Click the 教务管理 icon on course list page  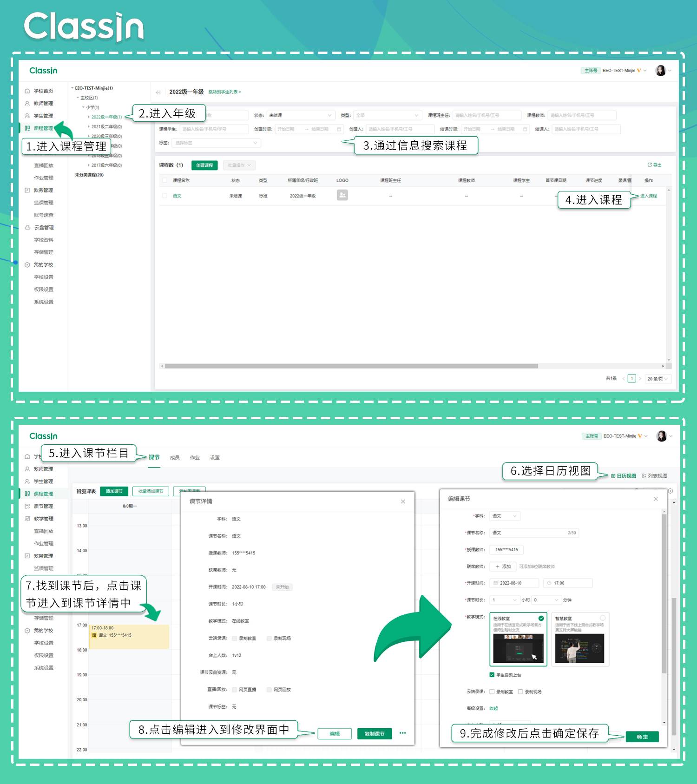tap(27, 190)
